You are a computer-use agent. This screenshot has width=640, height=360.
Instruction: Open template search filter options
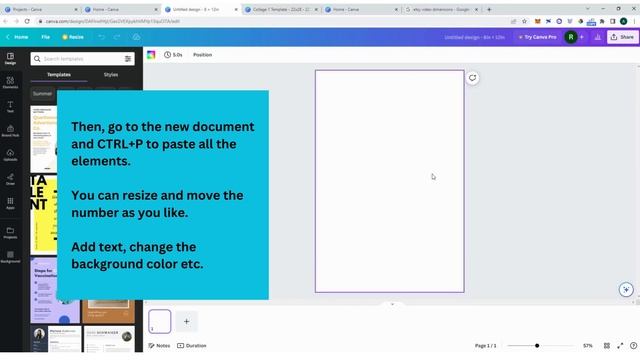[x=128, y=59]
